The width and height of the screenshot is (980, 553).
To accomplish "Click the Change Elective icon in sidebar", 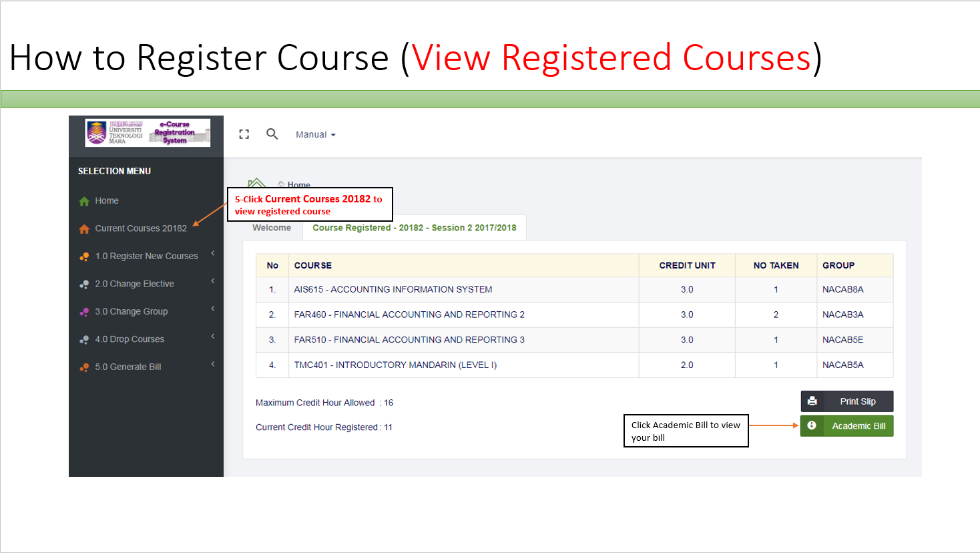I will (x=85, y=283).
